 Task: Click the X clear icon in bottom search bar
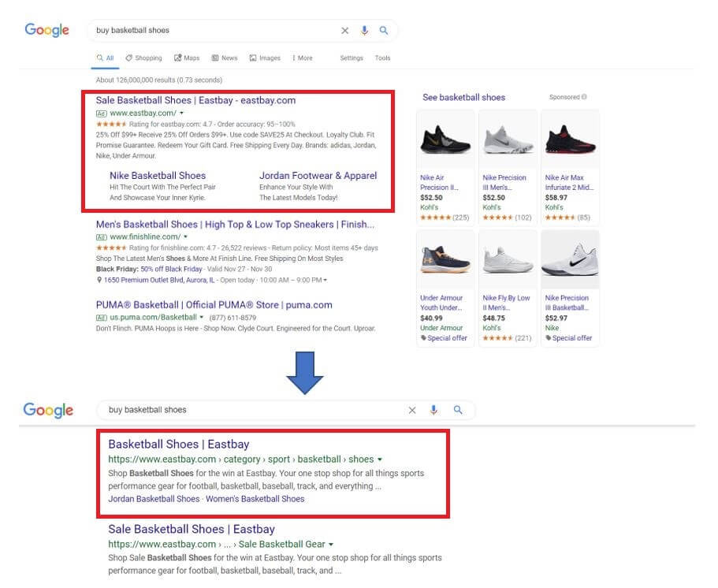click(412, 410)
